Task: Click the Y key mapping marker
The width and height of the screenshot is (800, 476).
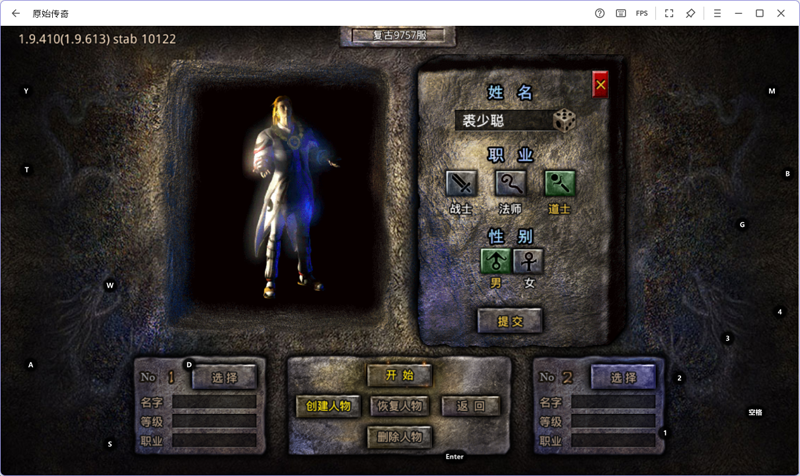Action: click(x=26, y=91)
